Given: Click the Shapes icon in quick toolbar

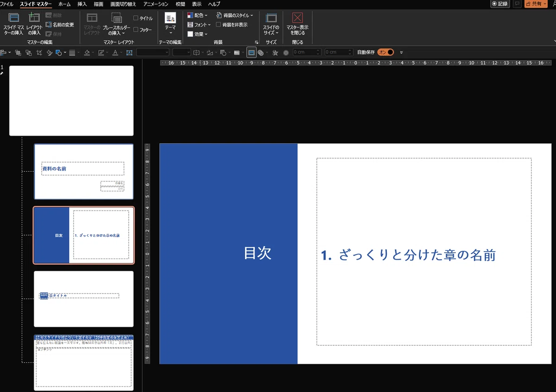Looking at the screenshot, I should pos(59,52).
